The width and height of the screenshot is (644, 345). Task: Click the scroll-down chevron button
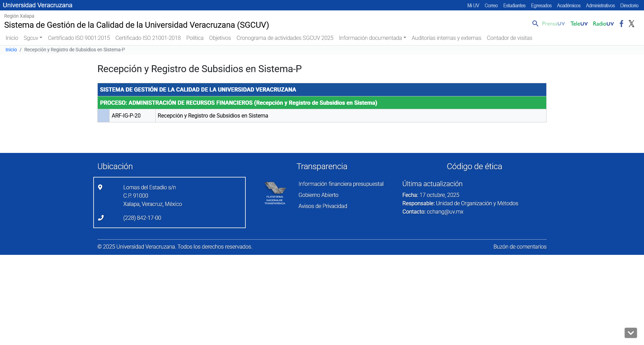click(630, 333)
